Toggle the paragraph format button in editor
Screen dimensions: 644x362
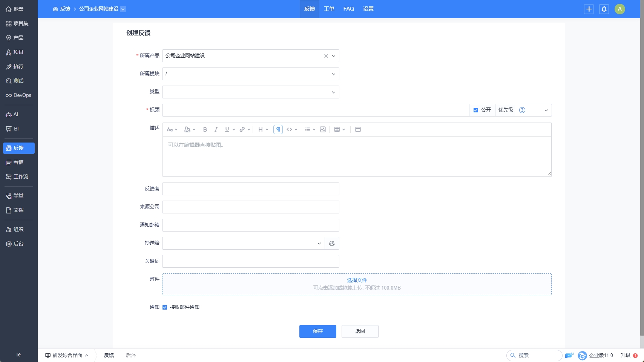click(278, 129)
